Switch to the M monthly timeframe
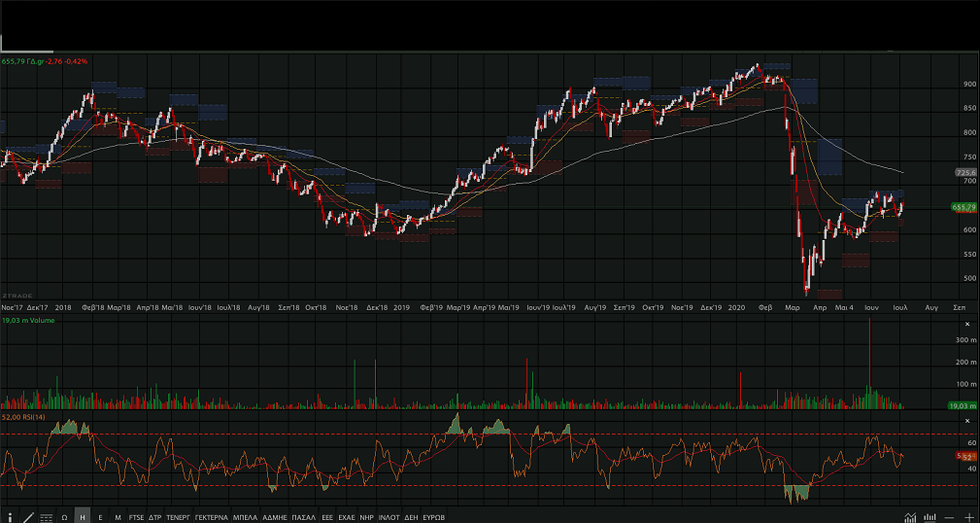Screen dimensions: 980x523 [x=118, y=517]
